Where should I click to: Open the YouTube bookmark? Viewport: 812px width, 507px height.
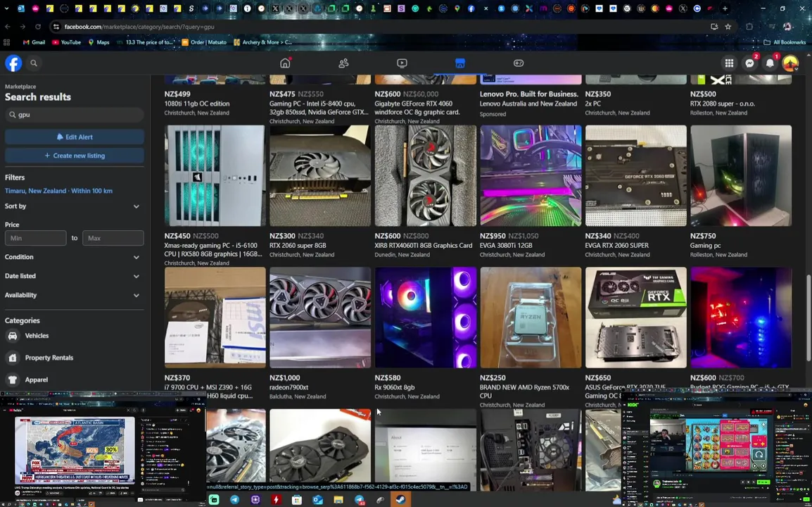click(67, 42)
